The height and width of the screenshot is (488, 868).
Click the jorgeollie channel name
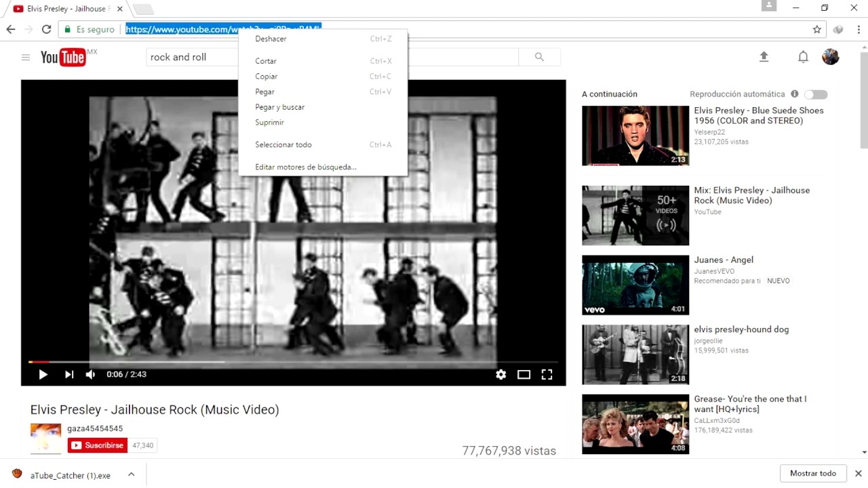tap(708, 340)
